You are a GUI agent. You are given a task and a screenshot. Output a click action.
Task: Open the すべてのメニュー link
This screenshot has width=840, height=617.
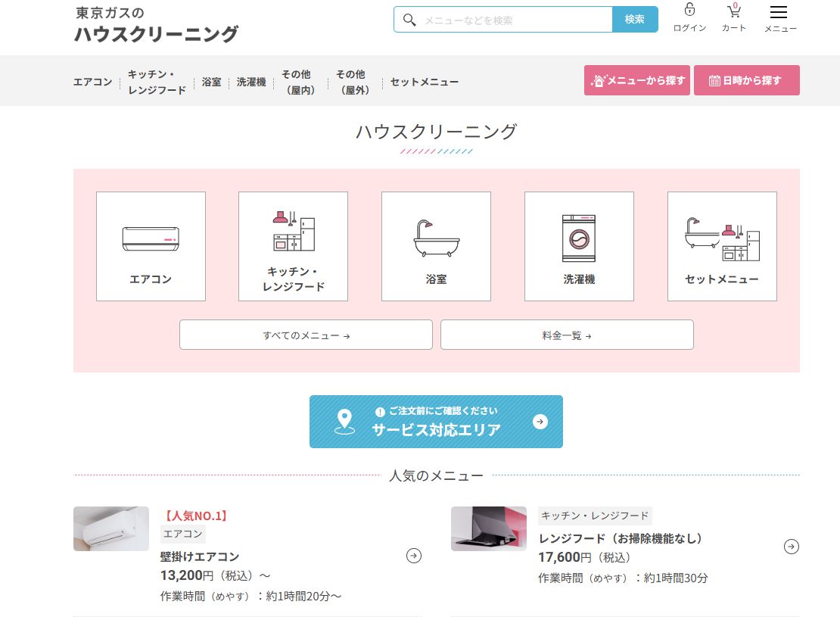click(x=306, y=335)
